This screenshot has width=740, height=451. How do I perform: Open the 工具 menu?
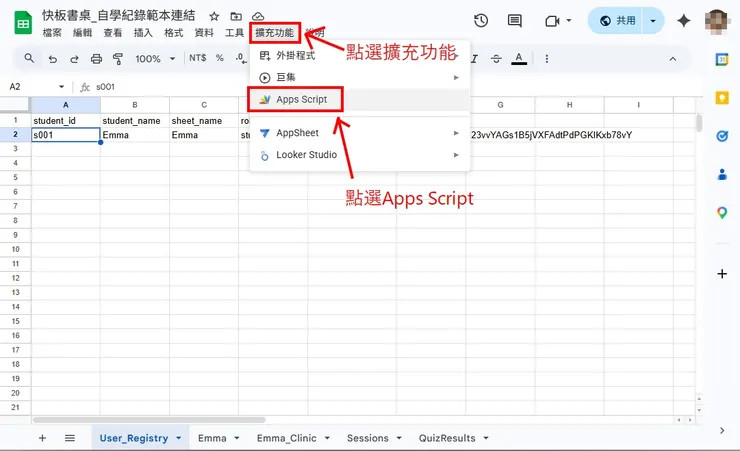(x=234, y=33)
